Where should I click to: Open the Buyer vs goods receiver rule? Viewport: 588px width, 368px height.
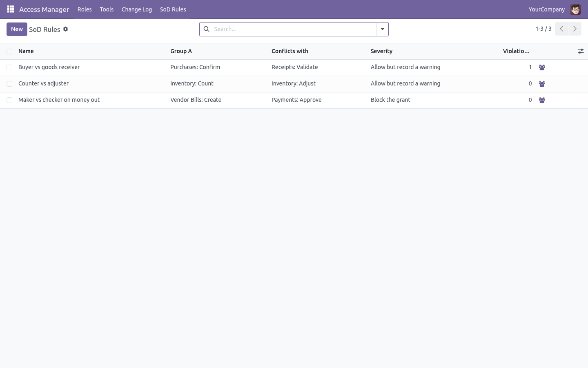tap(49, 67)
